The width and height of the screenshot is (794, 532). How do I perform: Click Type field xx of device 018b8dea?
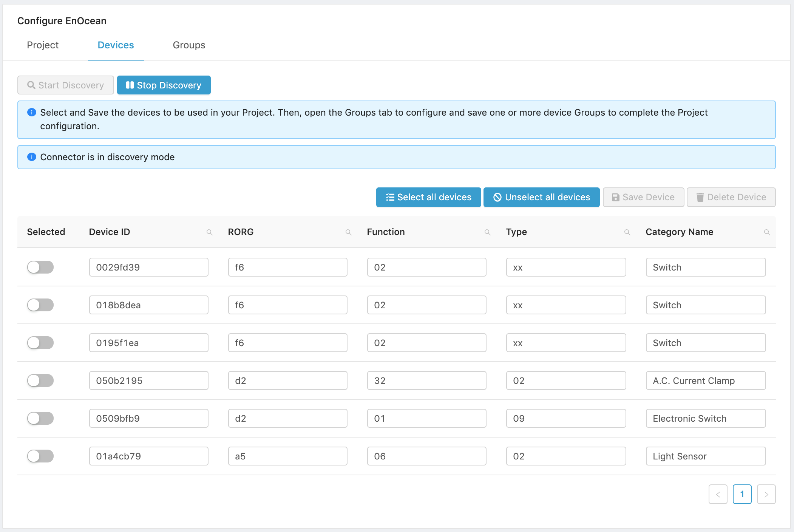566,305
